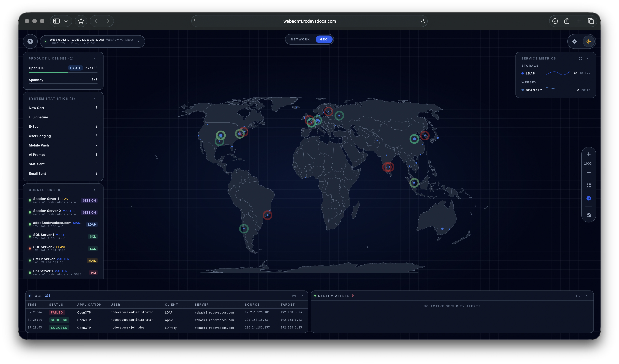619x364 pixels.
Task: Click the LDAP tag of addc1.rcdevsdocs.com
Action: (92, 225)
